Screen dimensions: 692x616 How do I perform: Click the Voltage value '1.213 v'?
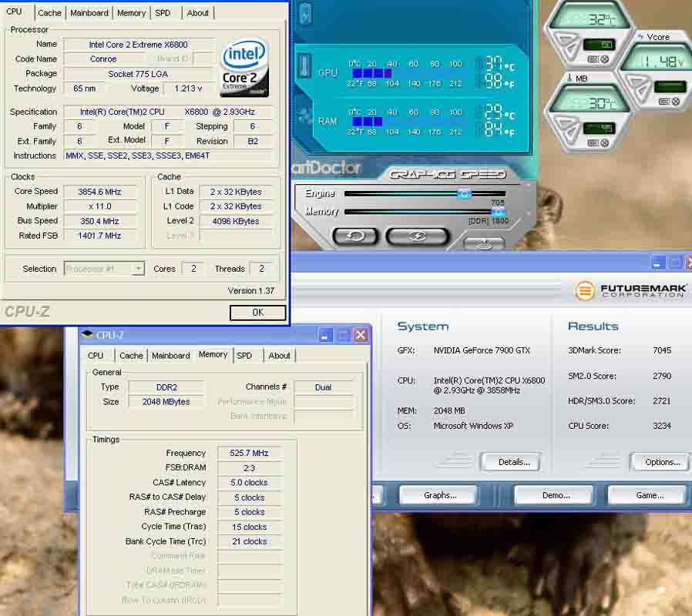[x=188, y=89]
